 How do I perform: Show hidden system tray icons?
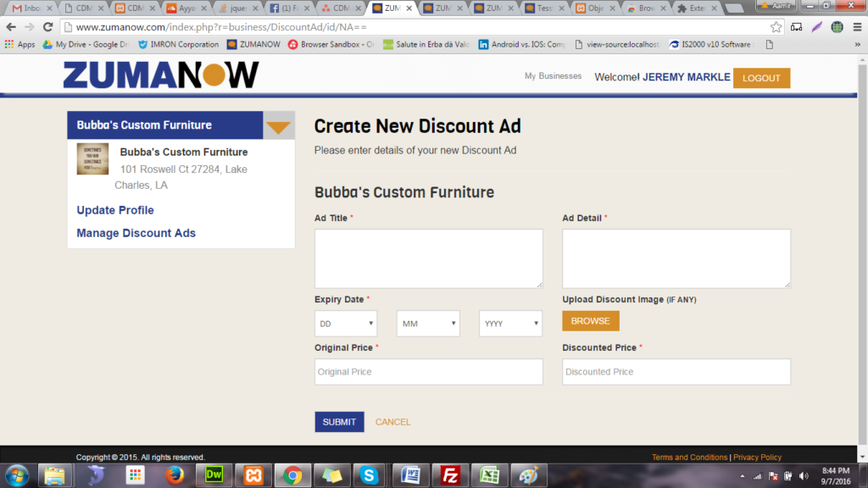click(743, 476)
